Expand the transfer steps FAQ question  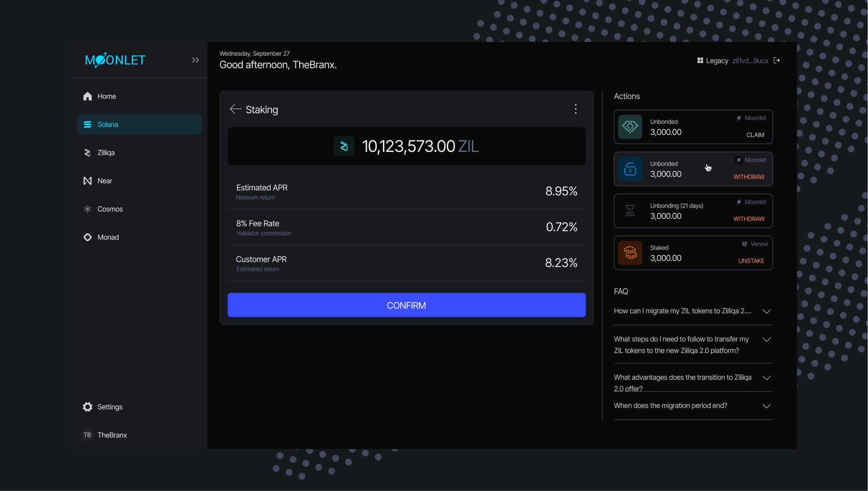click(766, 340)
